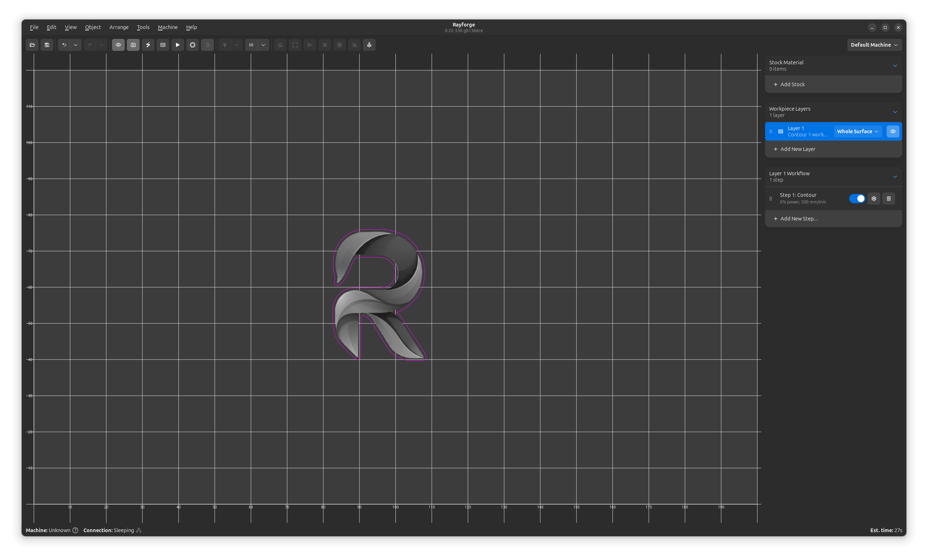Click the frame job area icon
928x560 pixels.
[x=295, y=45]
